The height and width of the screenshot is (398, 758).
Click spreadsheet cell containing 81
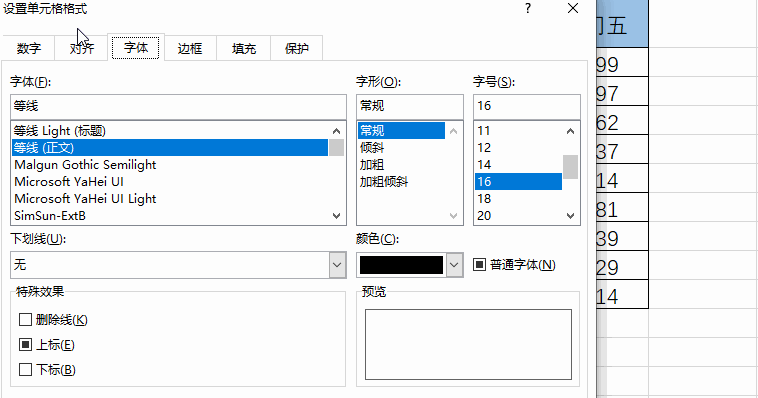(x=622, y=207)
